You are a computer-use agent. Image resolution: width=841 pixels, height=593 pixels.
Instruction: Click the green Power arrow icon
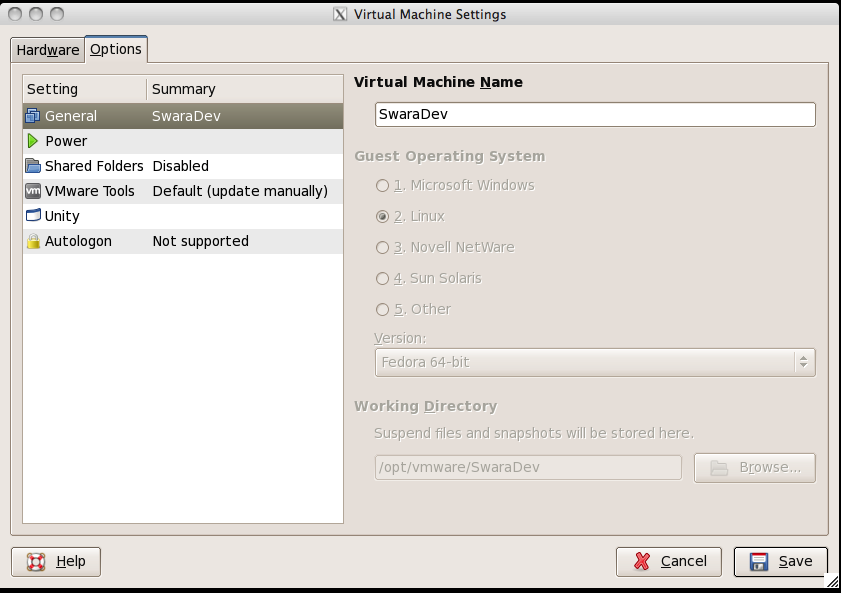[33, 141]
